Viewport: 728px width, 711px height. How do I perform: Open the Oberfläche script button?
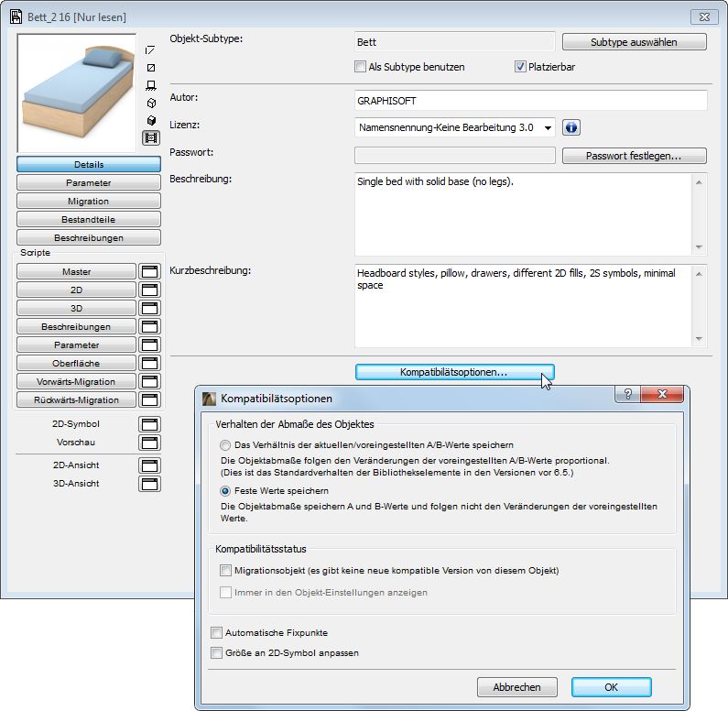[77, 363]
